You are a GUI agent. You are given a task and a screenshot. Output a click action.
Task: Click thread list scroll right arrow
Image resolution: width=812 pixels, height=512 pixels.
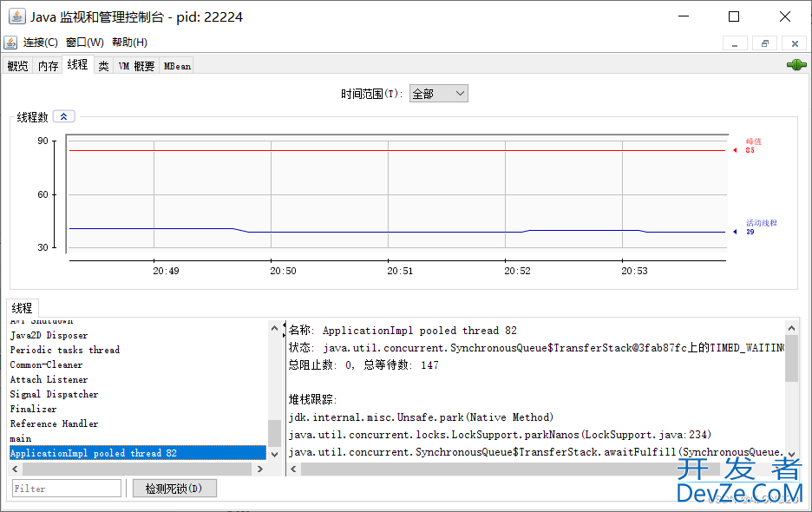pyautogui.click(x=260, y=469)
